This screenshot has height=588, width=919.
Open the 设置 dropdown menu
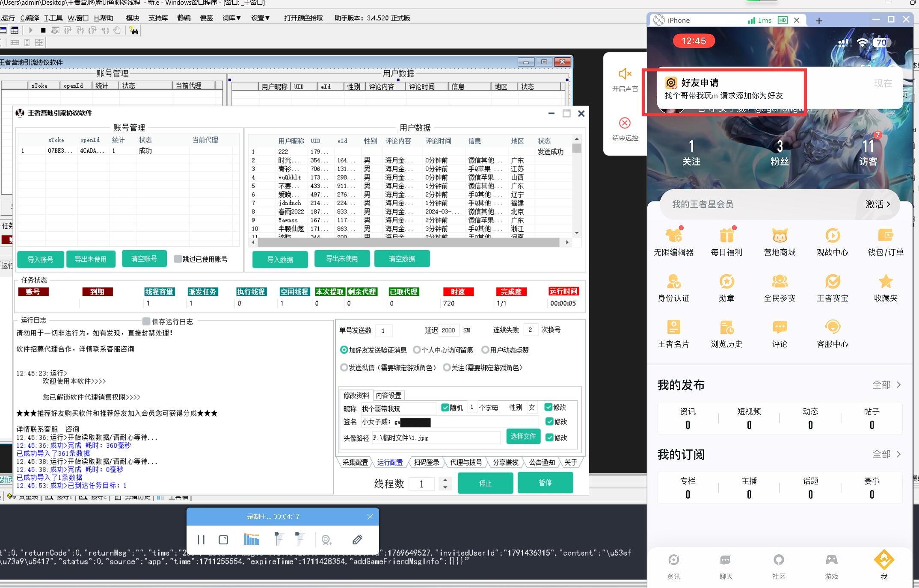(260, 18)
